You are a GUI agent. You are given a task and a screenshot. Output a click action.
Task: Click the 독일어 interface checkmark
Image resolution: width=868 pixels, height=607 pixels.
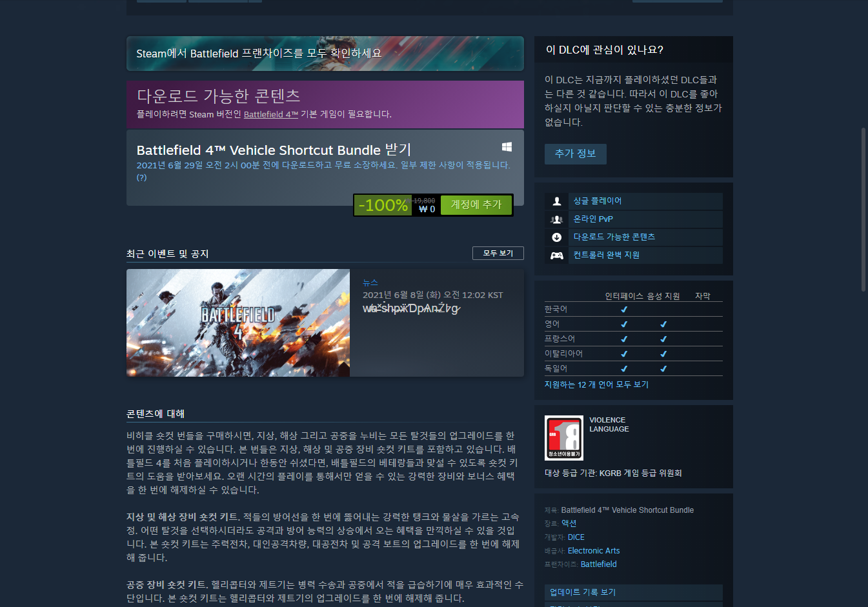(624, 369)
